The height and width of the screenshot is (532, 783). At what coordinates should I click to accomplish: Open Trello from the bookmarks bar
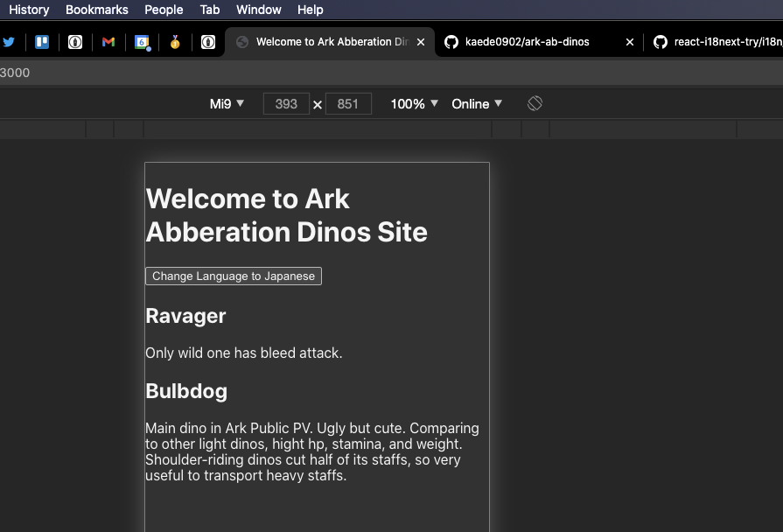[42, 41]
